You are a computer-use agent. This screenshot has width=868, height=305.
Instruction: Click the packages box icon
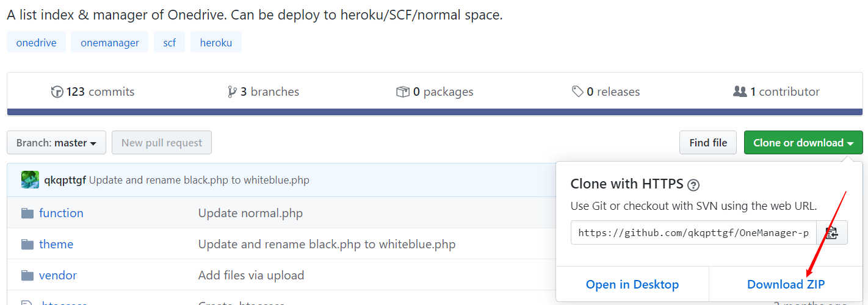(x=403, y=92)
